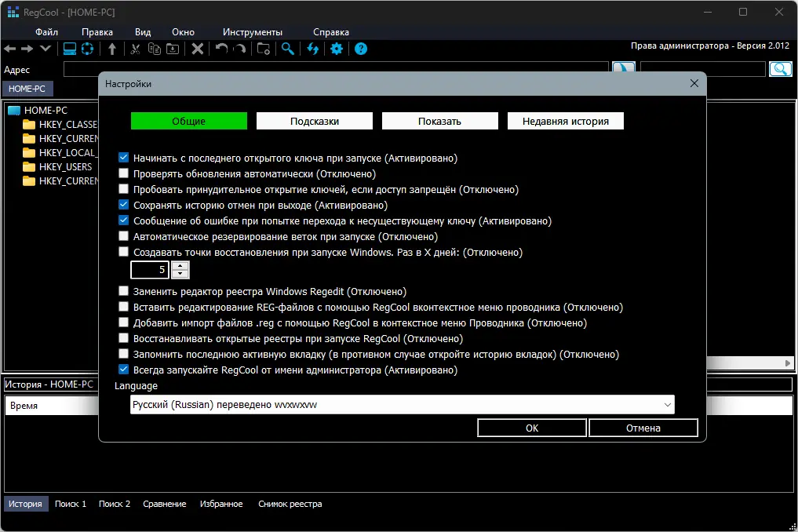Switch to the История bottom tab

click(25, 504)
